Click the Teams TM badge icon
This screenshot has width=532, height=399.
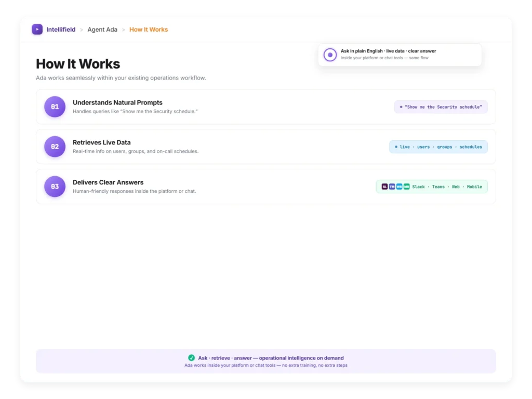click(392, 187)
